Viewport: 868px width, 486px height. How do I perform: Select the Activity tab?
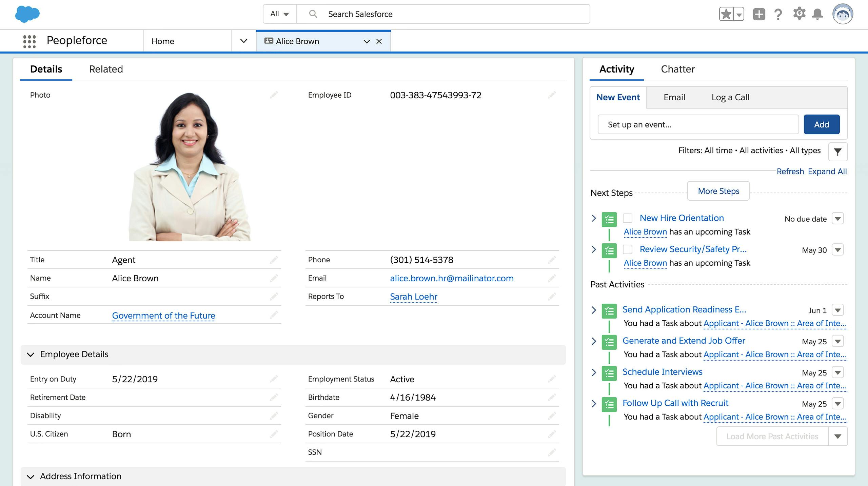[616, 69]
